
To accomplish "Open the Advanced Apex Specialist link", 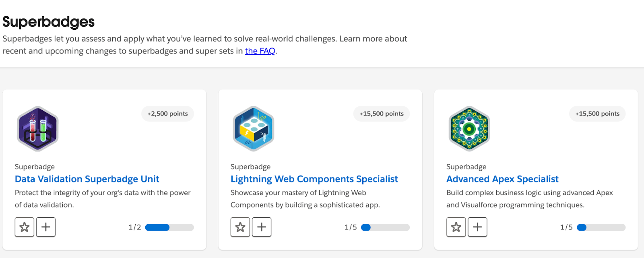I will pos(502,179).
